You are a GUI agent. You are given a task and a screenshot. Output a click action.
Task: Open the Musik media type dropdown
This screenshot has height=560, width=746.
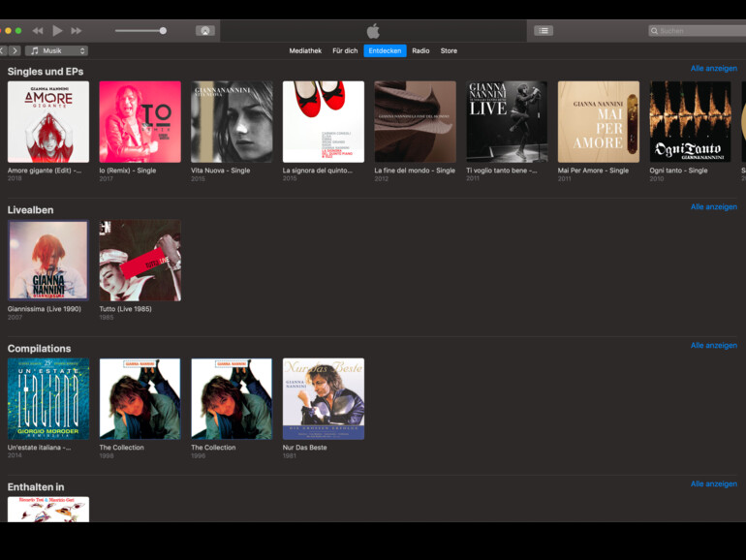click(x=56, y=50)
